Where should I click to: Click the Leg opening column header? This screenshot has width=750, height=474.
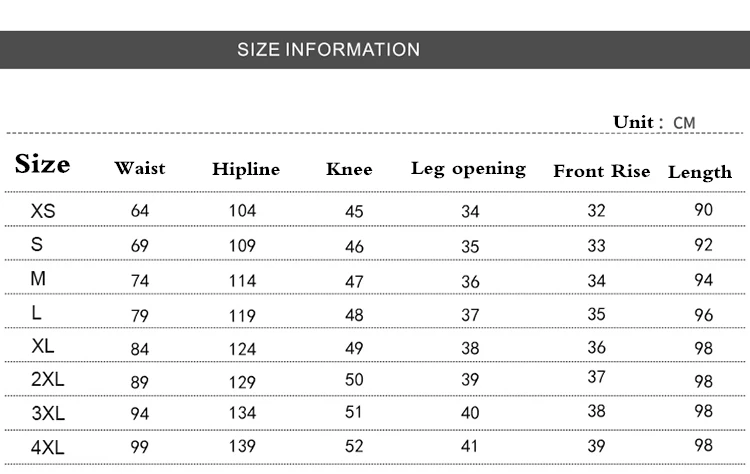pyautogui.click(x=468, y=169)
